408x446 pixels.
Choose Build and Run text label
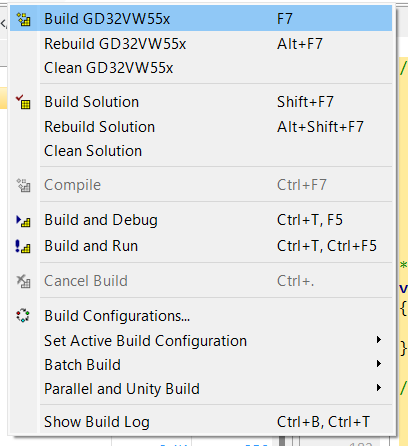click(x=91, y=246)
